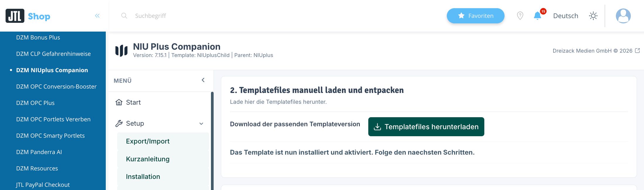Toggle the light/dark theme sun icon
The height and width of the screenshot is (190, 644).
[593, 16]
